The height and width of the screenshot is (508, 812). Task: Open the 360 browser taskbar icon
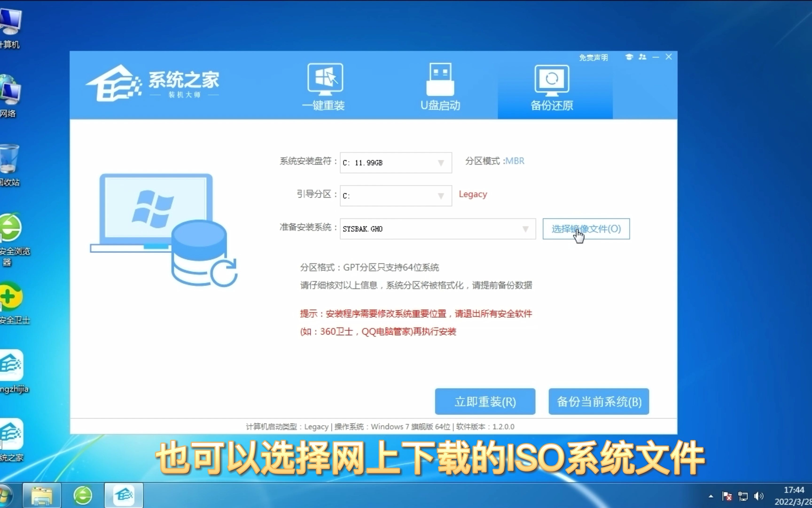click(82, 495)
